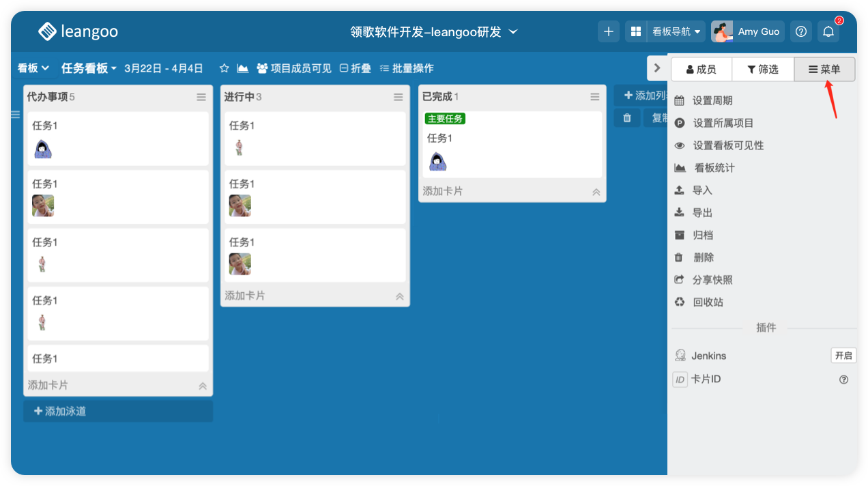Click the 卡片ID help icon
Viewport: 868px width, 486px height.
[843, 380]
